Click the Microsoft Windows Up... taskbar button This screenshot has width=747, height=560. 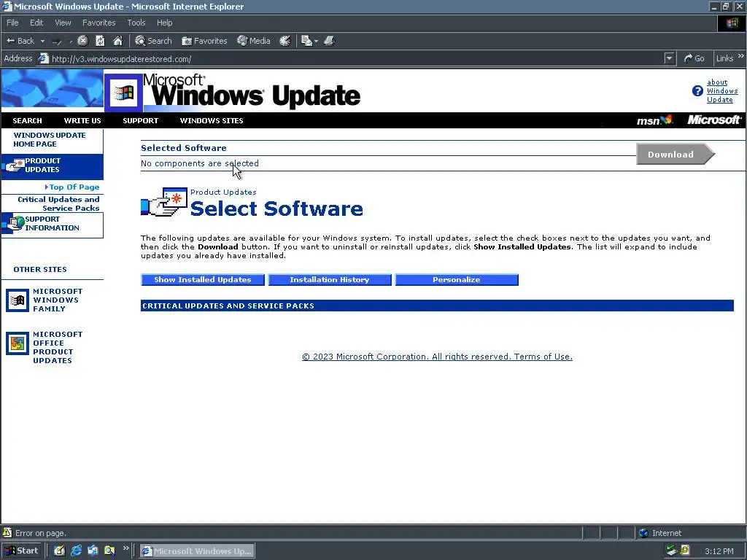pyautogui.click(x=197, y=551)
